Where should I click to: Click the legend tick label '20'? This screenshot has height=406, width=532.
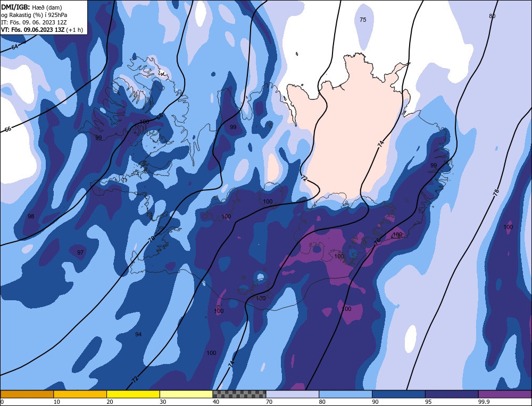(x=110, y=402)
